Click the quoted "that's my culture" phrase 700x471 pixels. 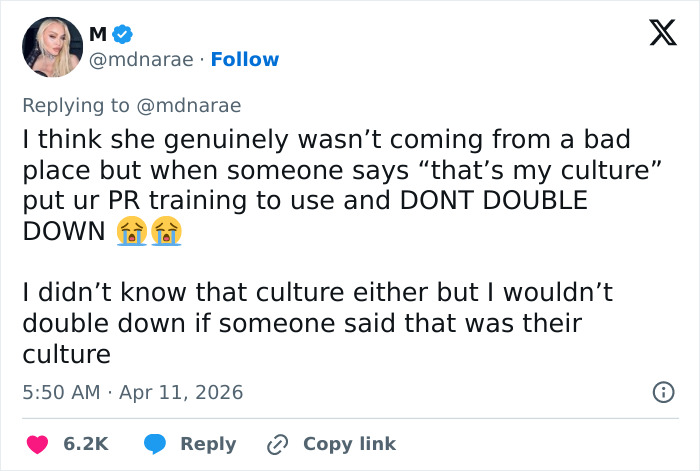[557, 168]
